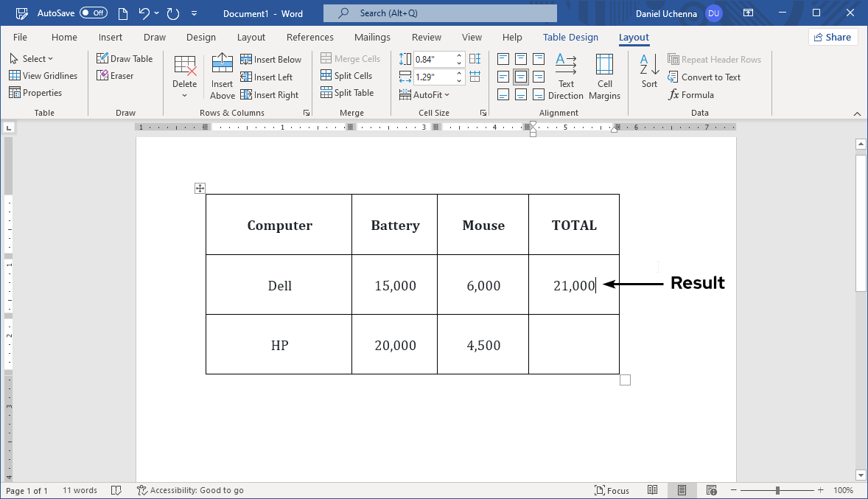The height and width of the screenshot is (499, 868).
Task: Toggle View Gridlines in the Table group
Action: pyautogui.click(x=43, y=75)
